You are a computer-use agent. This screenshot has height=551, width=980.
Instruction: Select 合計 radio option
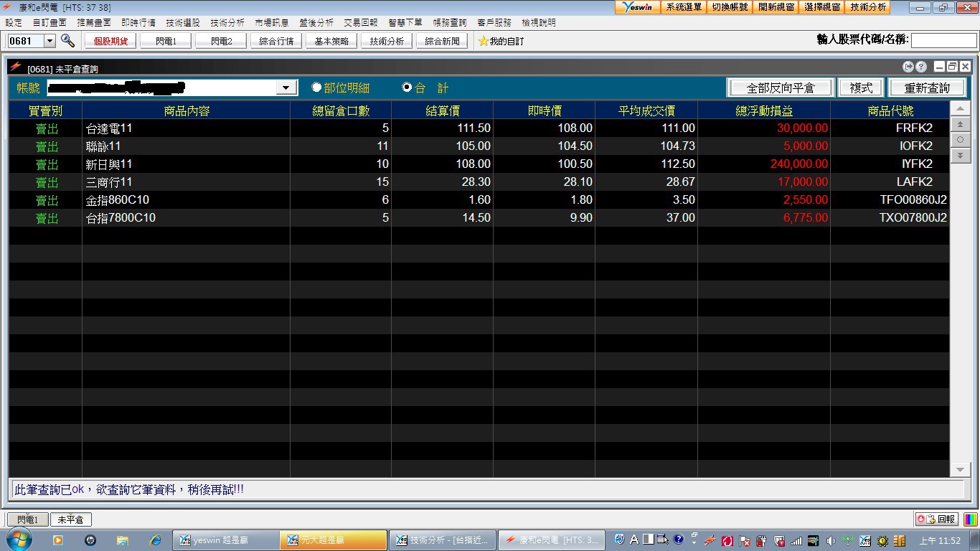407,88
